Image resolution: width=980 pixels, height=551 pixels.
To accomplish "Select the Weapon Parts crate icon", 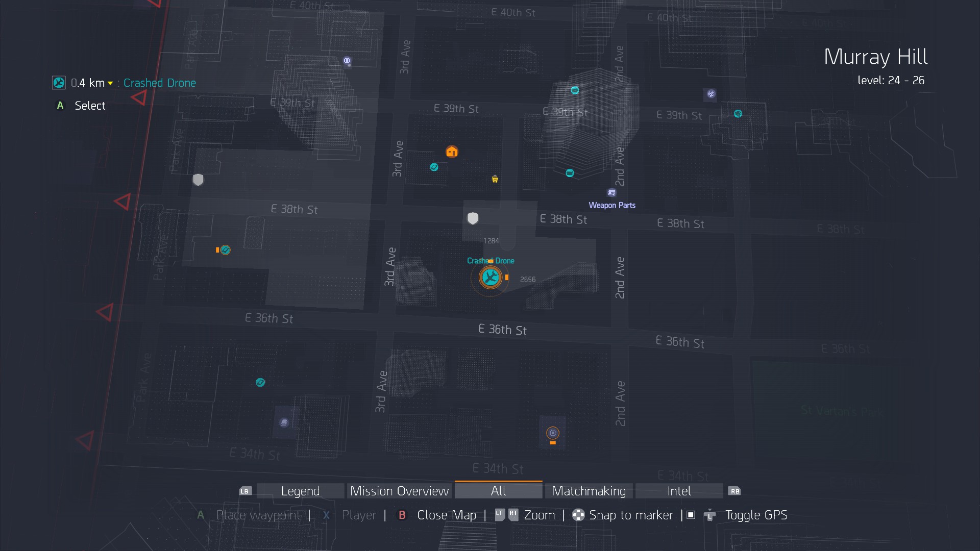I will click(x=611, y=193).
